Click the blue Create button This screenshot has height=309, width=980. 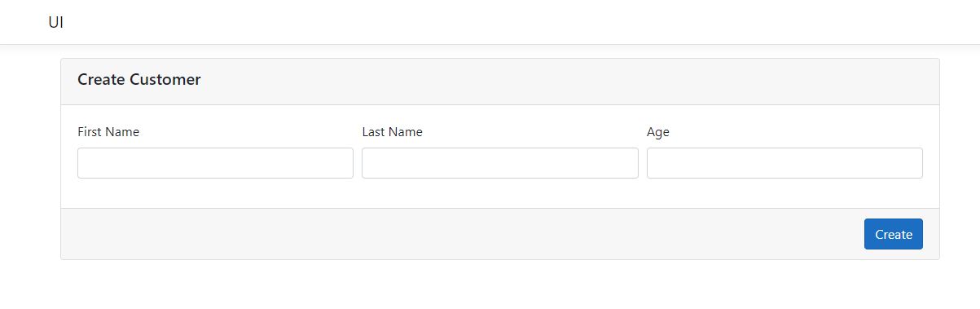[x=894, y=234]
